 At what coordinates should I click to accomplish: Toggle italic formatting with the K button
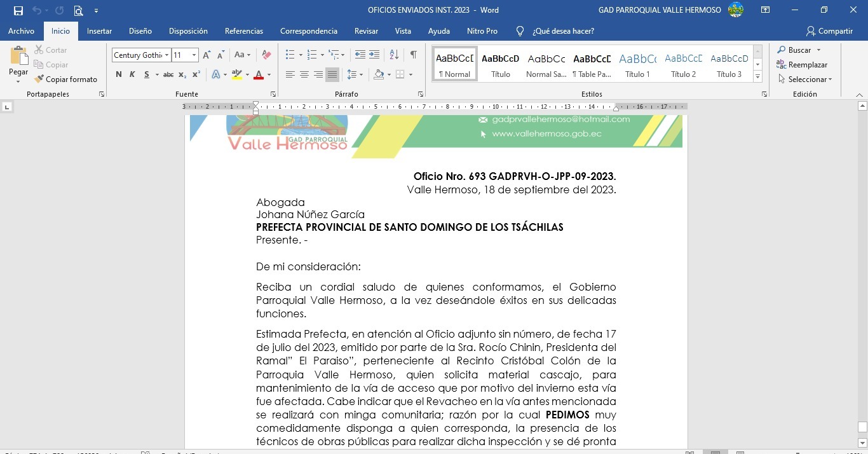click(132, 74)
